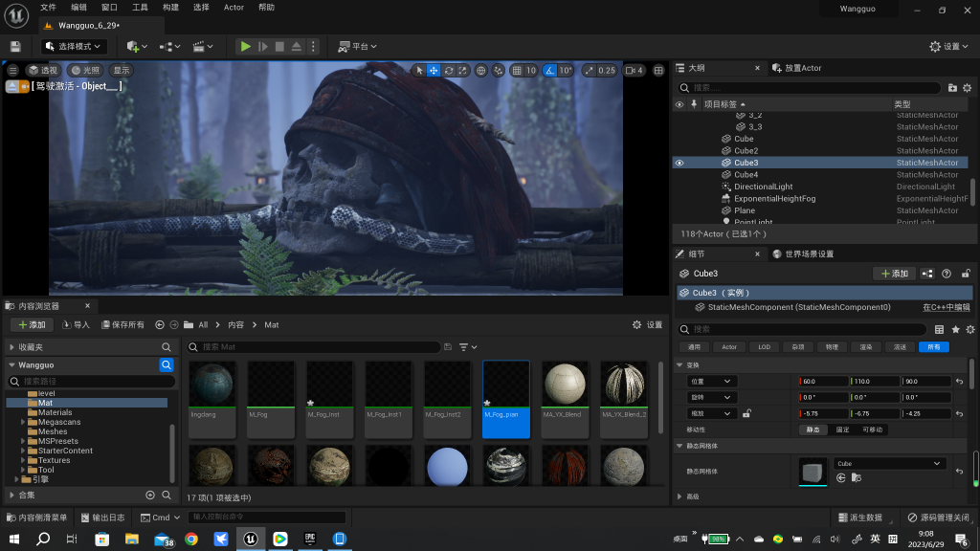Switch to the 世界场景设置 tab
Viewport: 980px width, 551px height.
click(x=804, y=254)
